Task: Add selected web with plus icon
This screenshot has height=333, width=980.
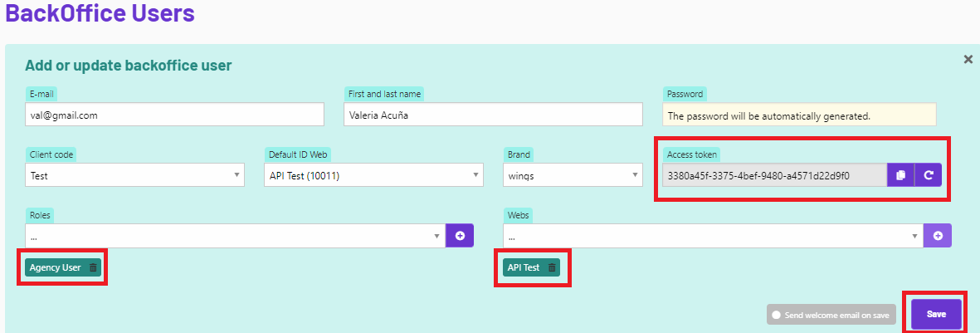Action: pyautogui.click(x=938, y=235)
